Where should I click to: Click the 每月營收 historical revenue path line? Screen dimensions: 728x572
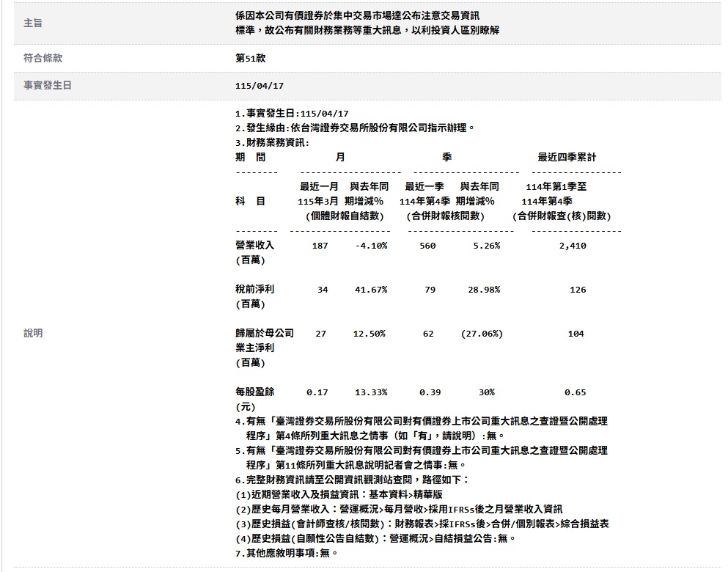click(x=399, y=509)
